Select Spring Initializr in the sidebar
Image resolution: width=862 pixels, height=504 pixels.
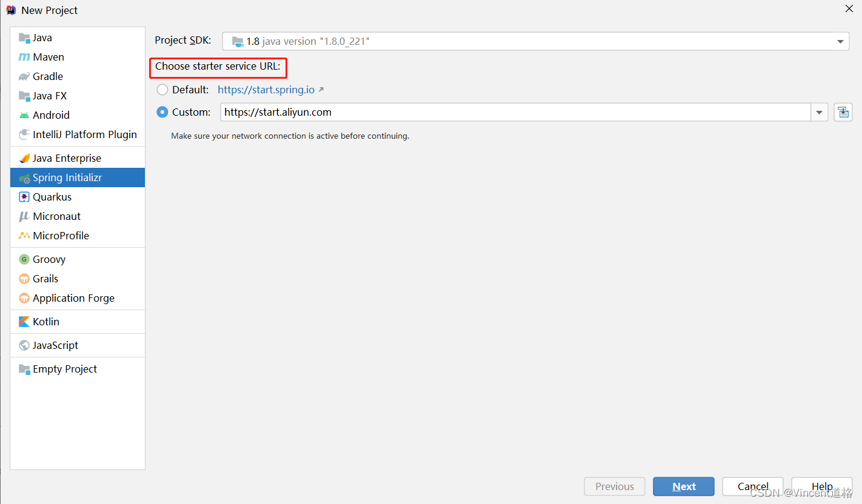tap(66, 177)
